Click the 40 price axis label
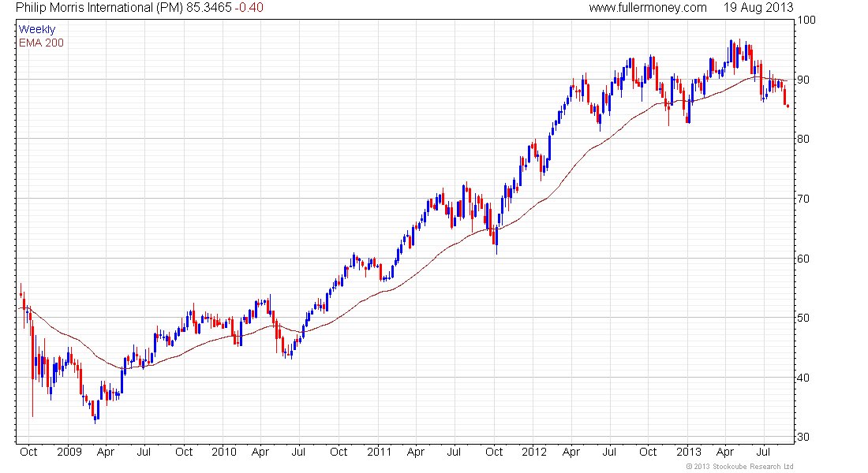 pos(803,378)
